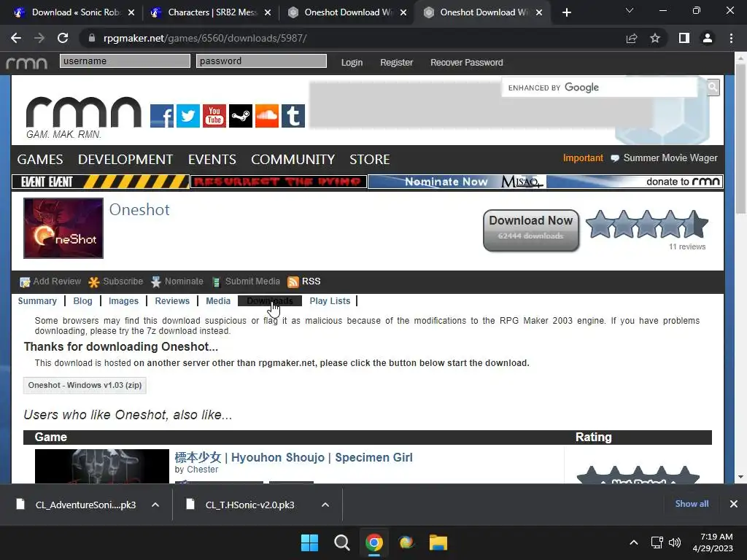747x560 pixels.
Task: Open the COMMUNITY menu
Action: pyautogui.click(x=293, y=160)
